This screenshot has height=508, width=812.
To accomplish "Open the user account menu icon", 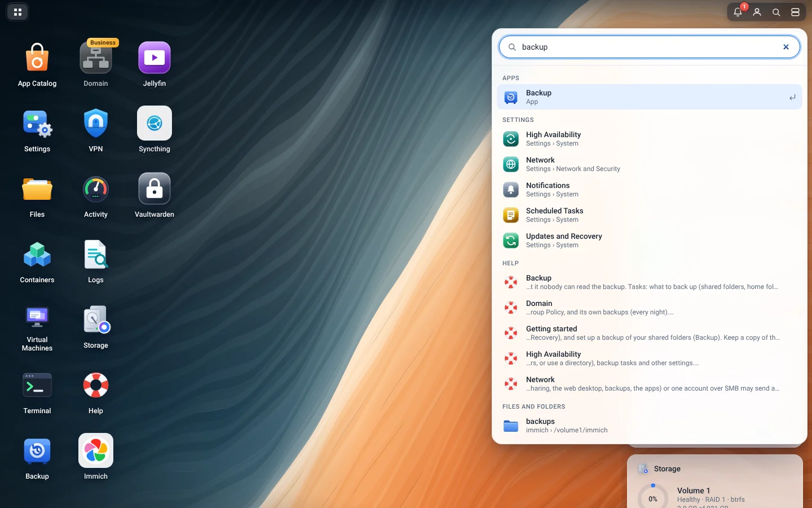I will 757,12.
